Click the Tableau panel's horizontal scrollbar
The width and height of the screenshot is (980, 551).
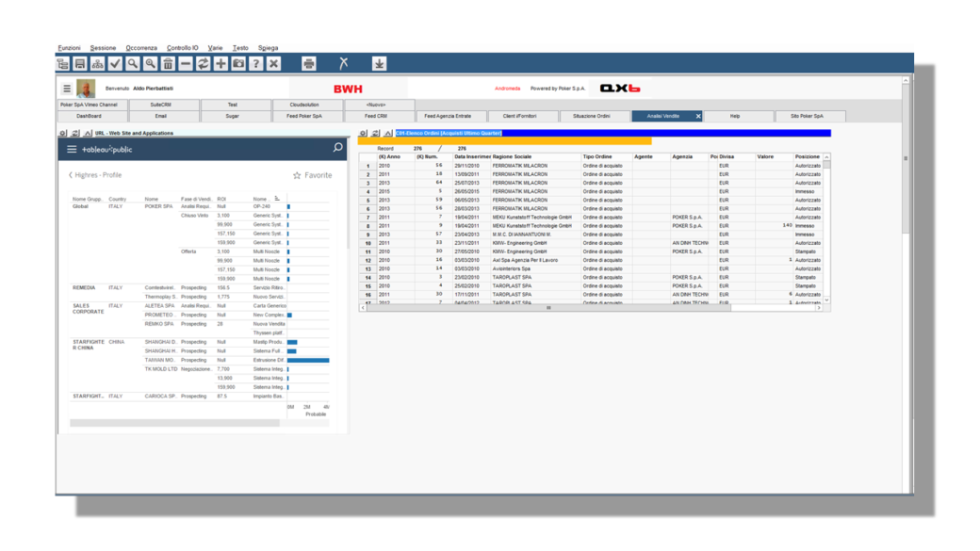175,423
